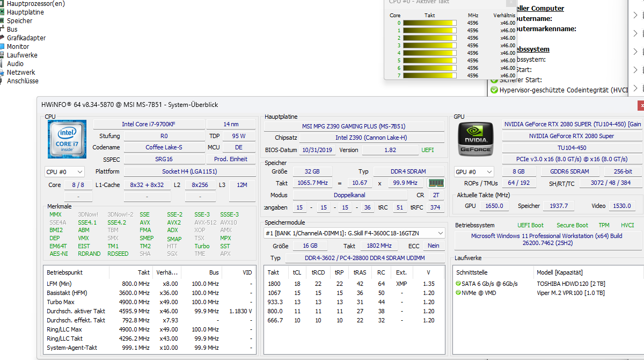Click the 32 GB memory size field
644x360 pixels.
[312, 171]
